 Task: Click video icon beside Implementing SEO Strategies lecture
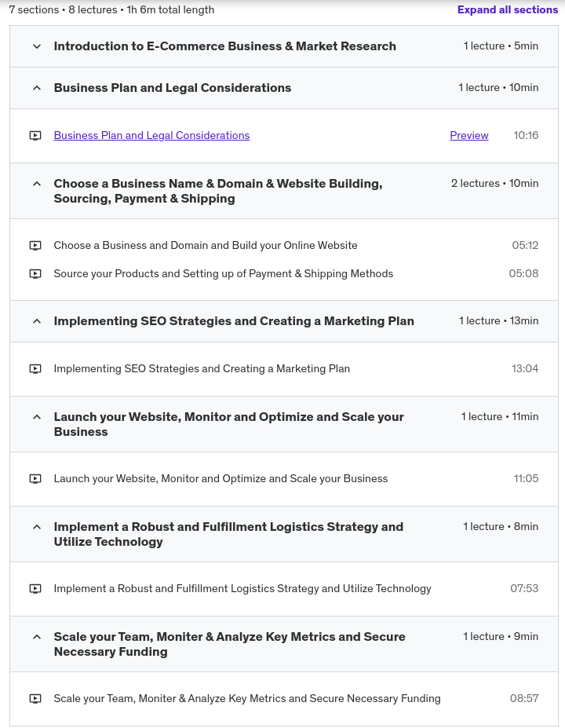tap(35, 369)
